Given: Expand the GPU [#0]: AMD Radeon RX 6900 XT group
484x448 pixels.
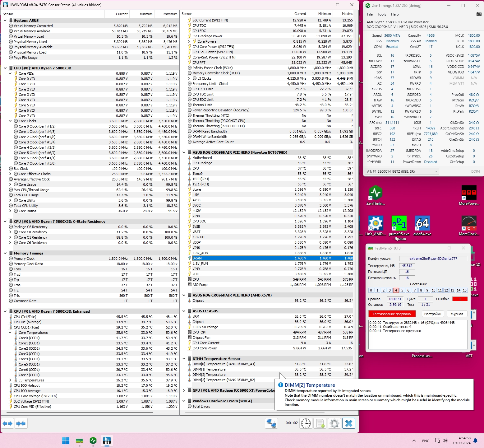Looking at the screenshot, I should 184,390.
